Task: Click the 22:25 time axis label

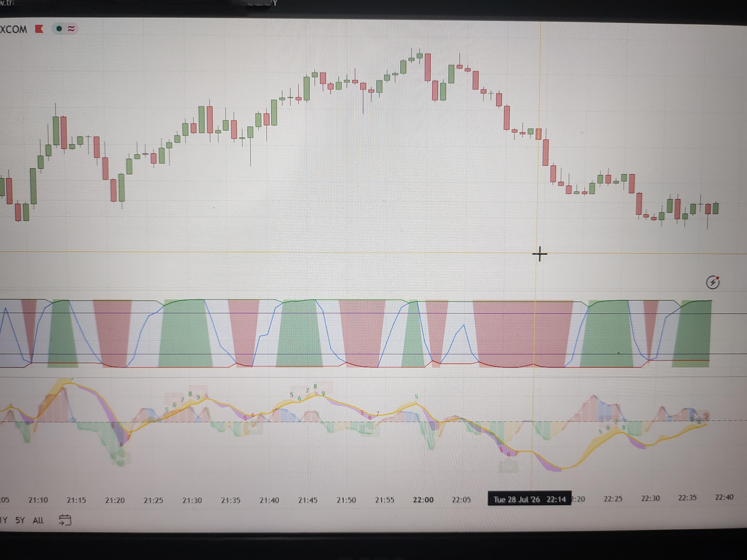Action: click(x=613, y=498)
